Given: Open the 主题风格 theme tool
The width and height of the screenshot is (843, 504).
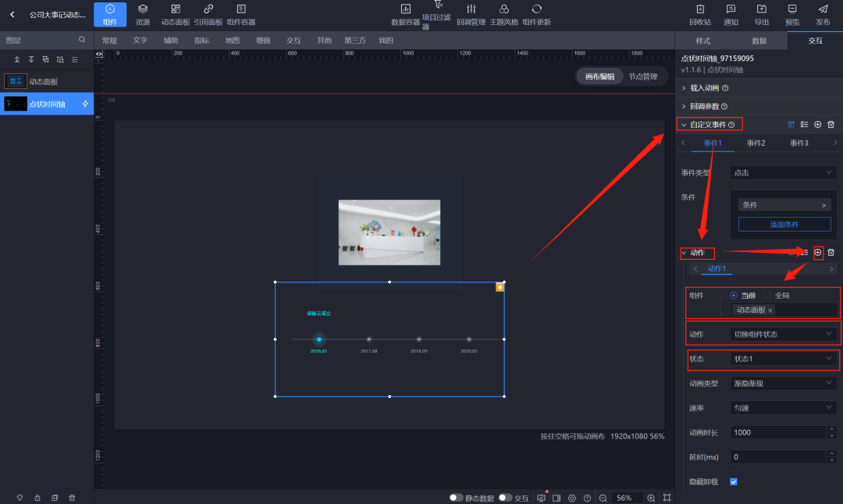Looking at the screenshot, I should pos(503,14).
